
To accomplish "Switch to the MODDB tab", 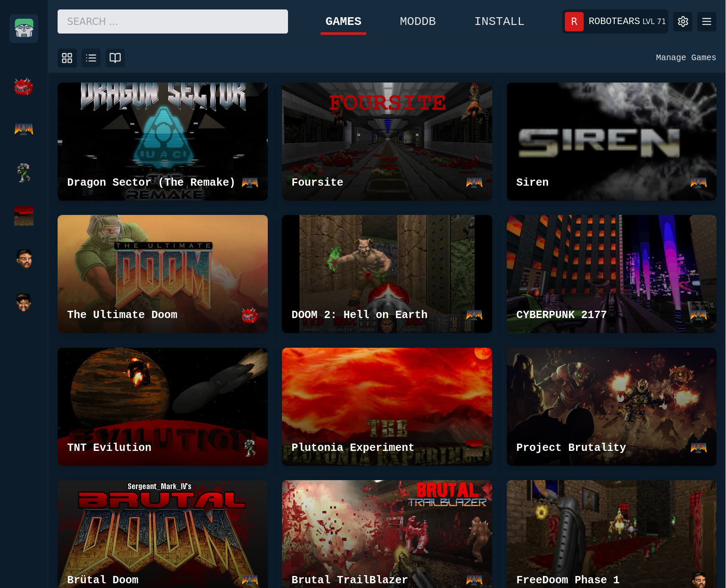I will pyautogui.click(x=418, y=21).
